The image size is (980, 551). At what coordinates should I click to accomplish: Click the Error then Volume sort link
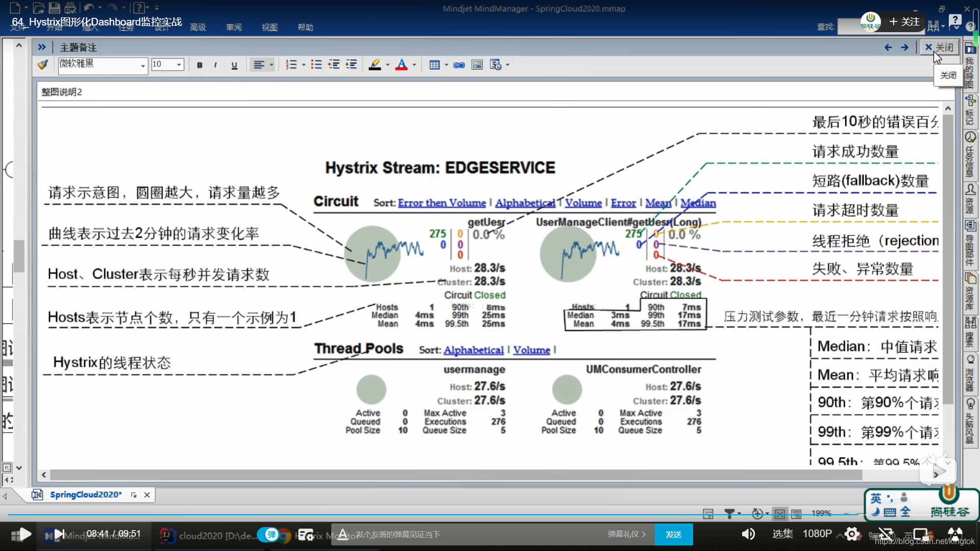[442, 203]
